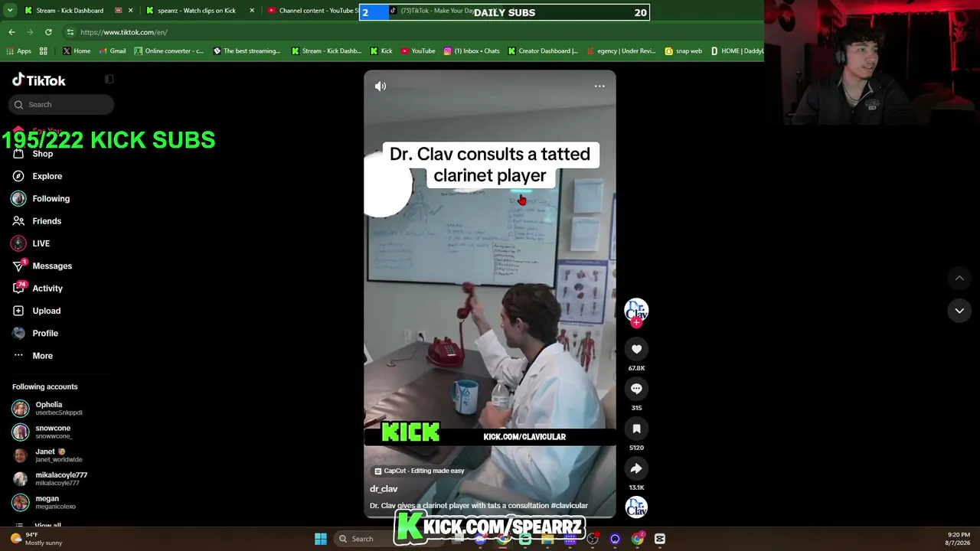
Task: Like the video with the heart
Action: click(x=636, y=349)
